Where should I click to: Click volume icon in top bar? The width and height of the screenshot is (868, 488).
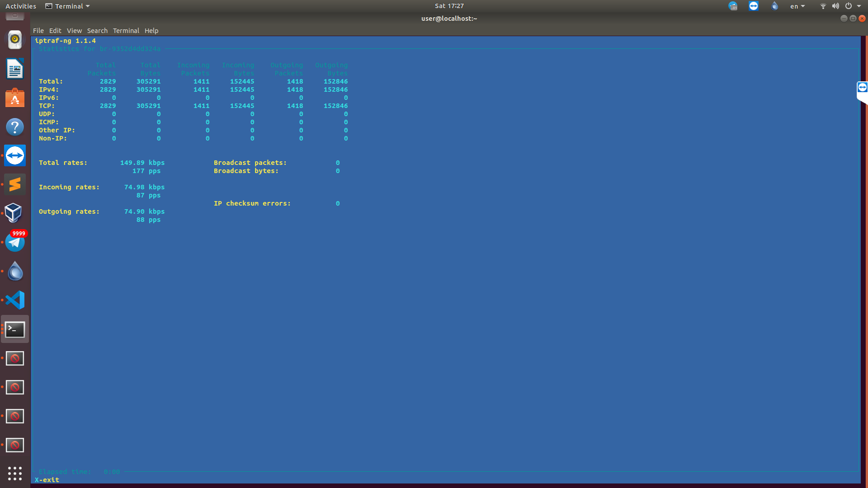(x=835, y=6)
